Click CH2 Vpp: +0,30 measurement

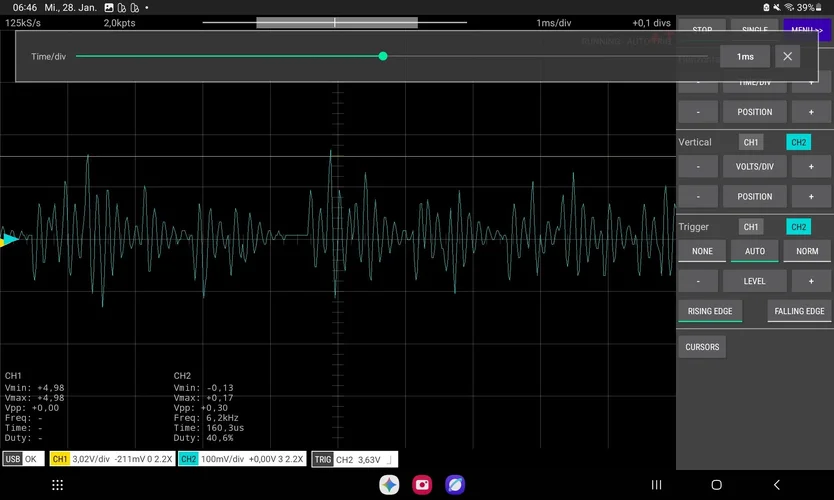coord(201,408)
